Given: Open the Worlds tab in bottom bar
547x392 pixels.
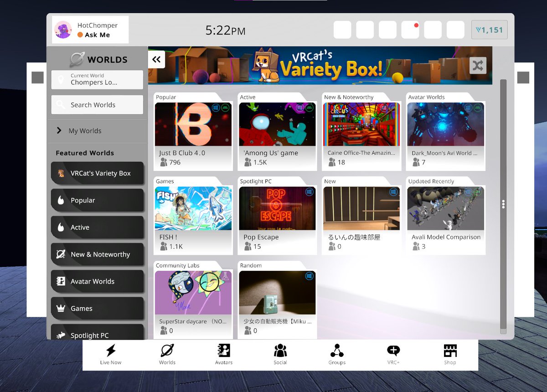Looking at the screenshot, I should [x=167, y=355].
